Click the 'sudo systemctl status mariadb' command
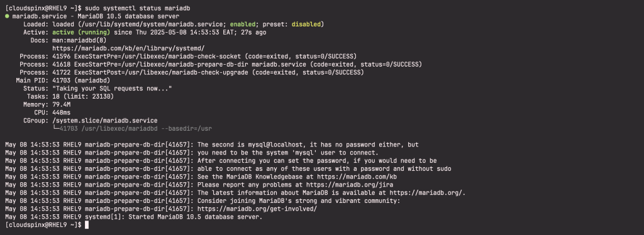Image resolution: width=644 pixels, height=235 pixels. (138, 8)
